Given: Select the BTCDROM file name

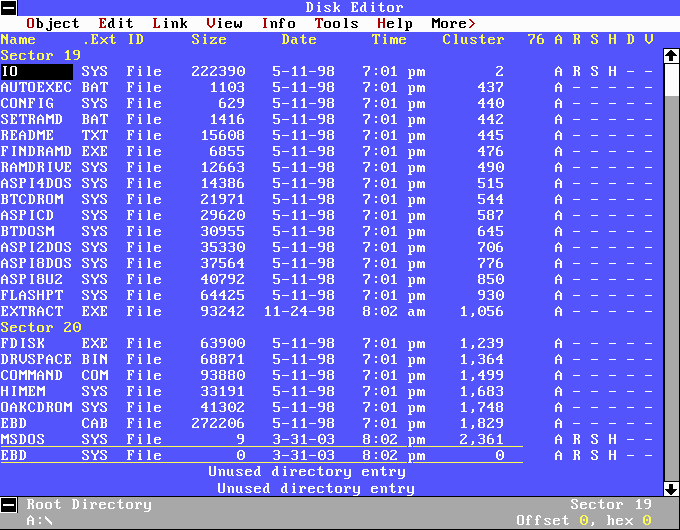Looking at the screenshot, I should 32,200.
